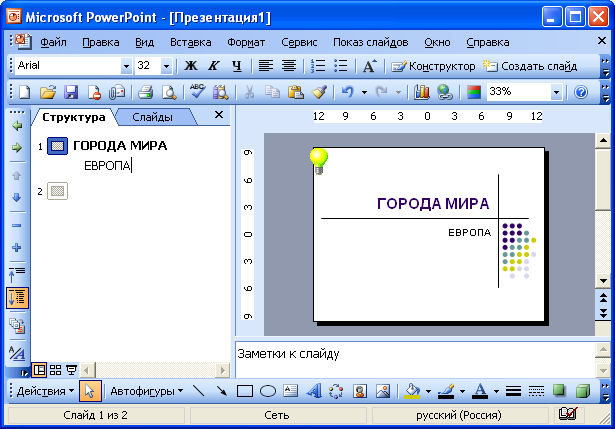Save the presentation with floppy icon
Viewport: 615px width, 429px height.
(71, 93)
